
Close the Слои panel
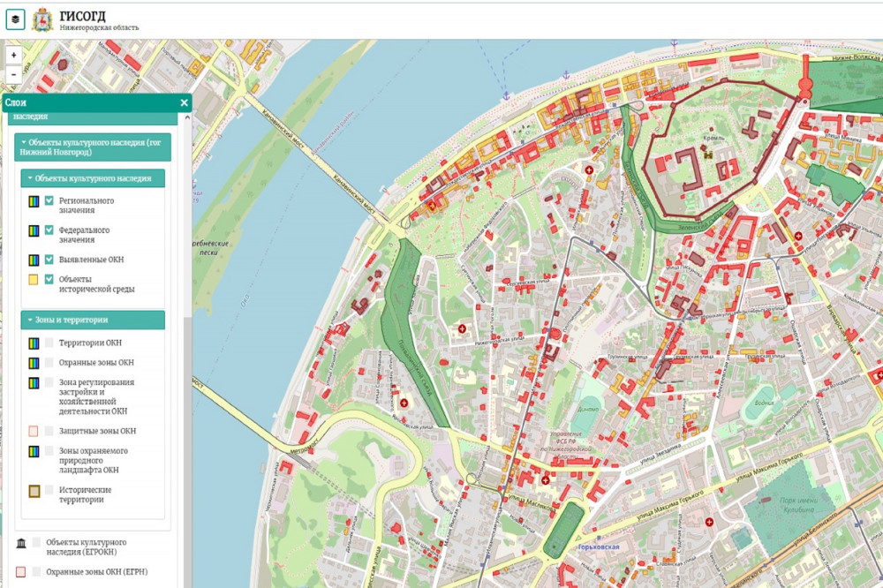tap(185, 103)
